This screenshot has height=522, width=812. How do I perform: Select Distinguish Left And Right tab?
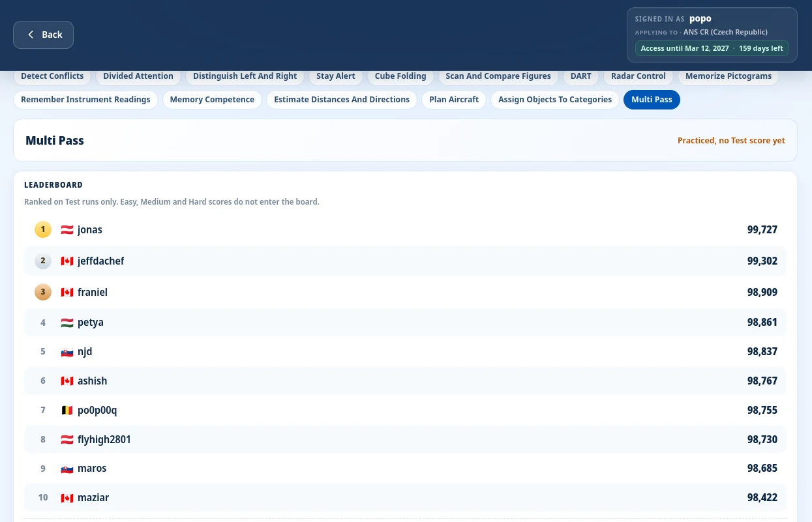tap(245, 76)
